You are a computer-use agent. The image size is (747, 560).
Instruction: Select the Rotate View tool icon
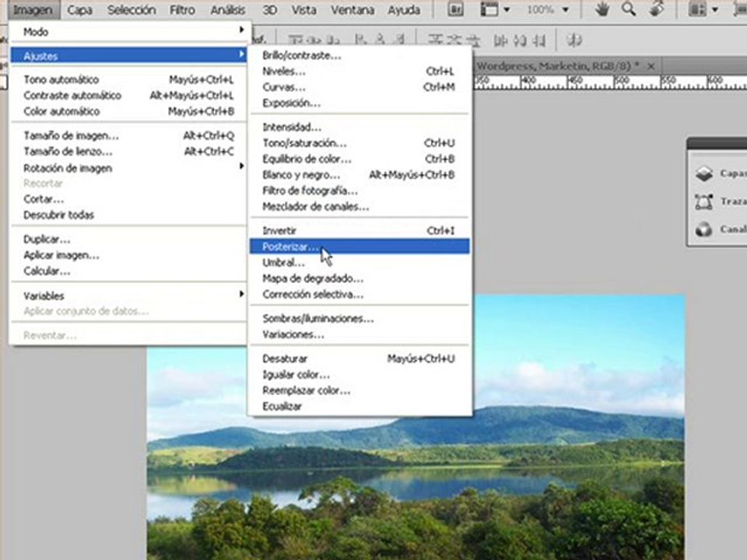657,9
